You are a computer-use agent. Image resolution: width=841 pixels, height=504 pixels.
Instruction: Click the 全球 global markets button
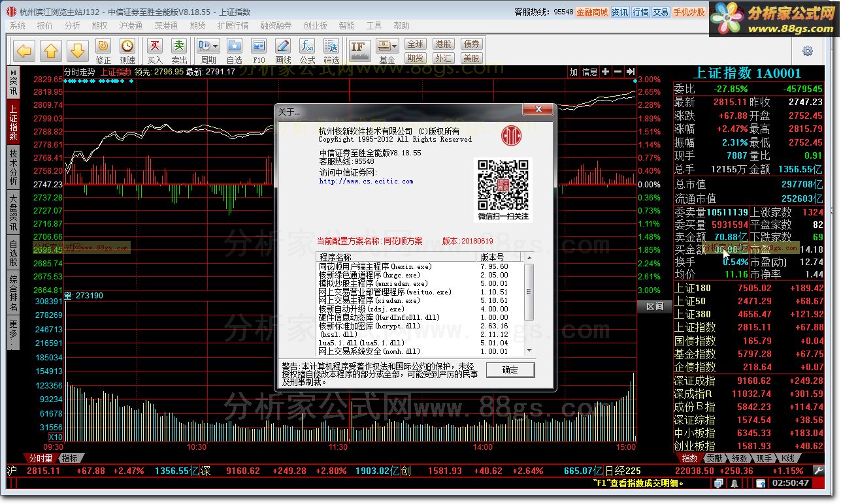point(416,44)
